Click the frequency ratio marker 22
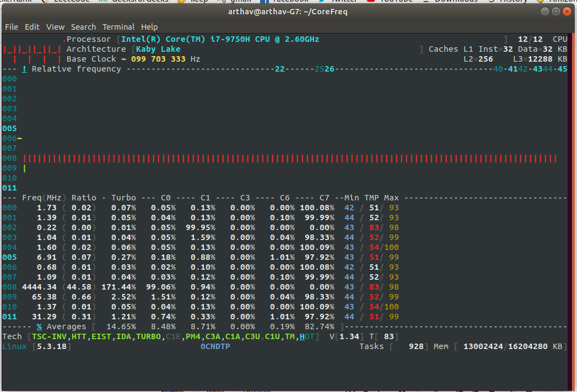Viewport: 577px width, 392px height. tap(279, 69)
